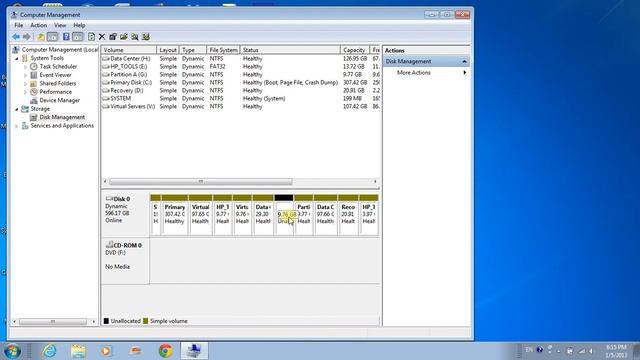Click the volume speaker tray icon

[x=591, y=351]
